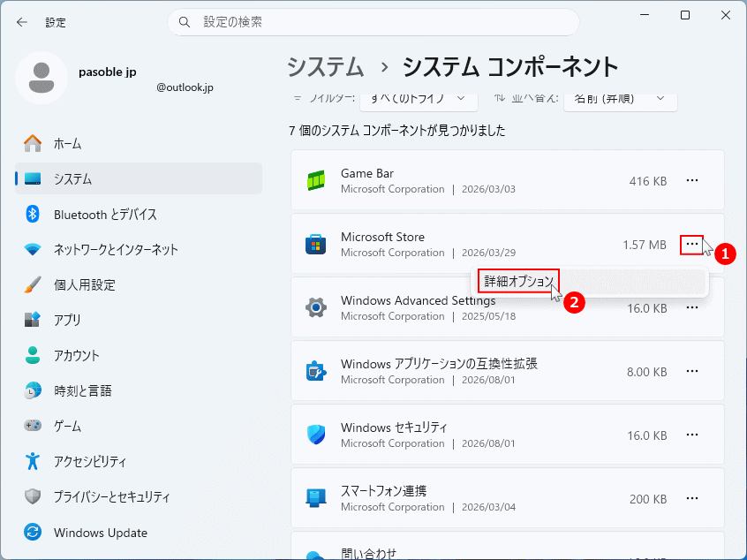Select the Windows Advanced Settings title

pos(418,300)
